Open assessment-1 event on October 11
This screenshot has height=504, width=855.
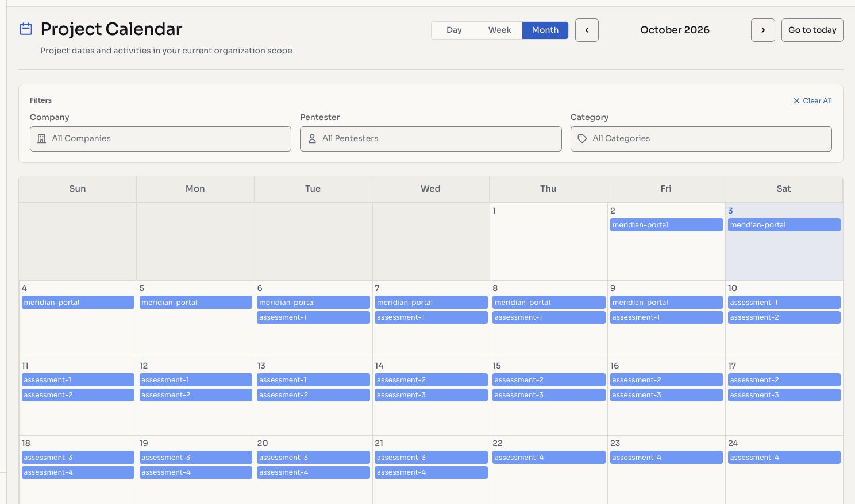pos(78,380)
